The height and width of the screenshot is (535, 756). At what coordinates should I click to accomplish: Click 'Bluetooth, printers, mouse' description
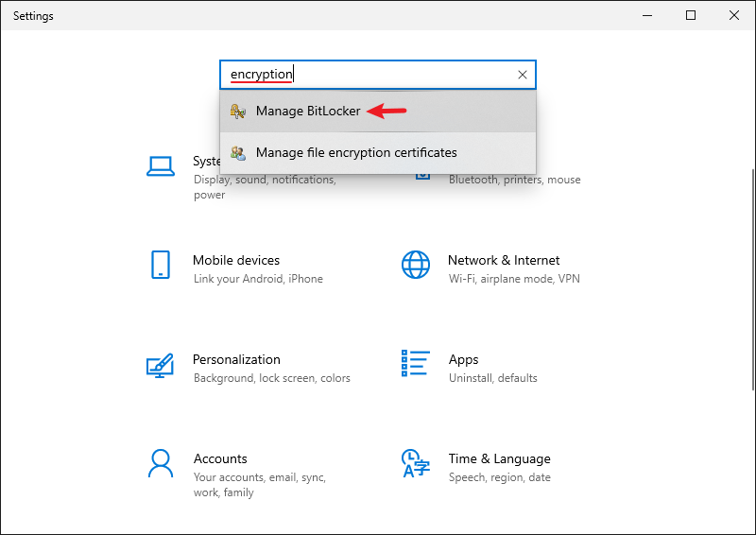tap(514, 180)
